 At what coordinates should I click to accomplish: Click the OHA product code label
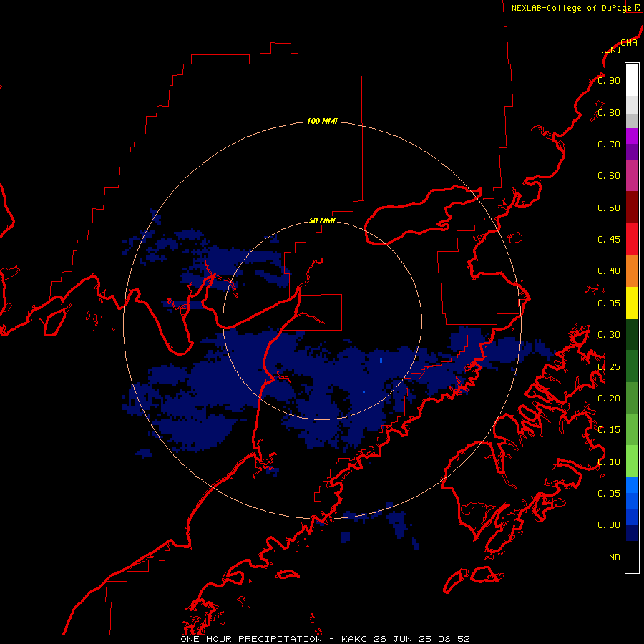(x=628, y=43)
